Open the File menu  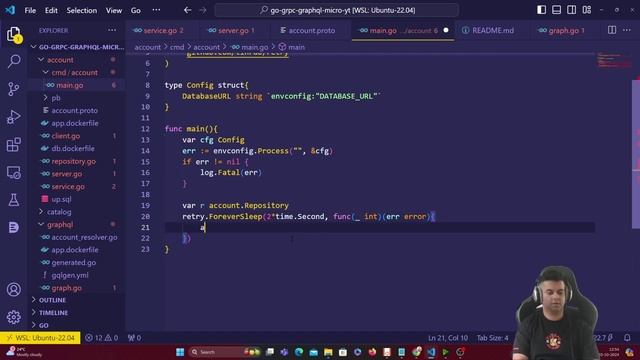click(x=30, y=10)
